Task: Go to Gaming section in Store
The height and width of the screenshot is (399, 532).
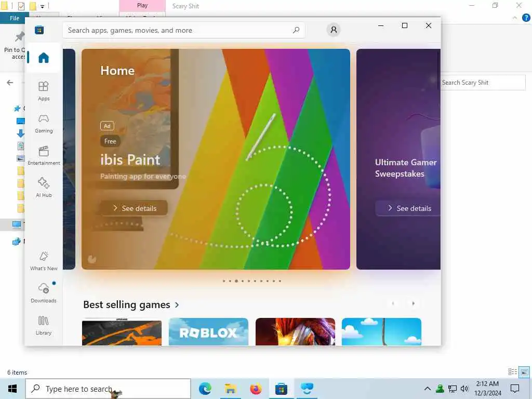Action: 44,123
